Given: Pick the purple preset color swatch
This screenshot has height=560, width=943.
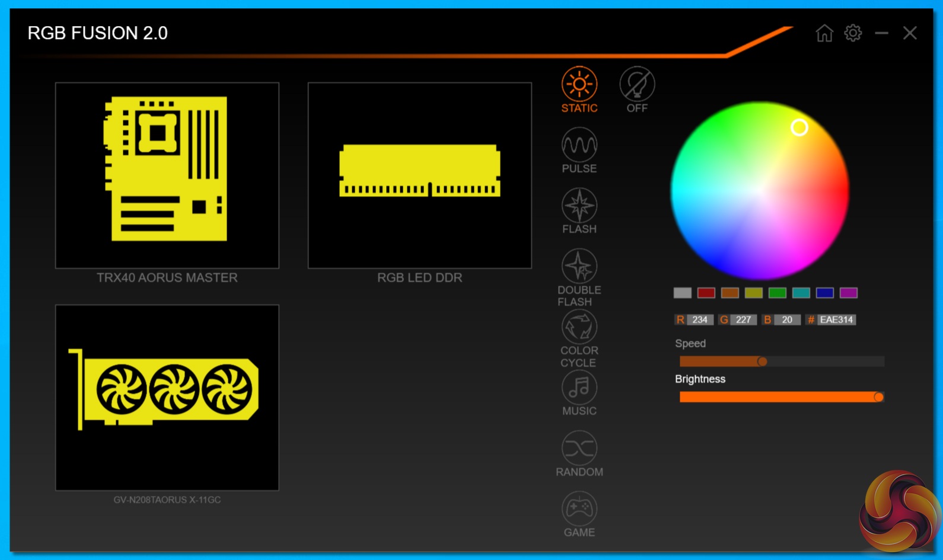Looking at the screenshot, I should [849, 293].
